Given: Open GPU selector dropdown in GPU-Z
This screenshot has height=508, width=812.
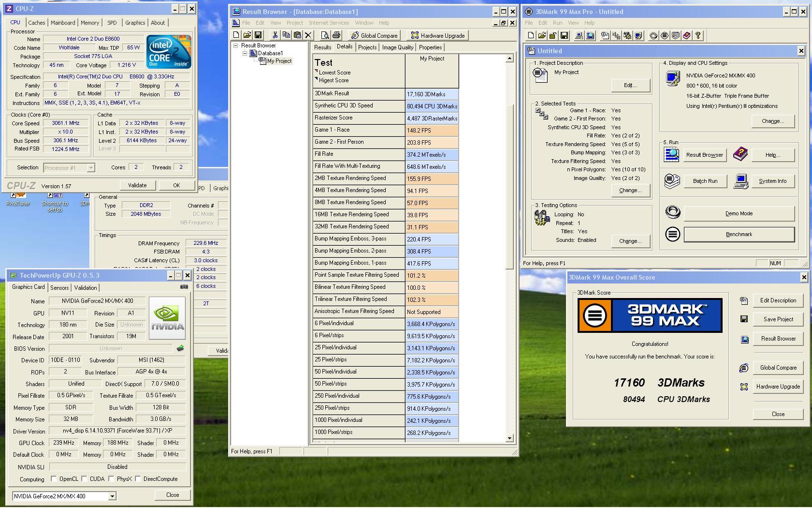Looking at the screenshot, I should click(x=112, y=496).
